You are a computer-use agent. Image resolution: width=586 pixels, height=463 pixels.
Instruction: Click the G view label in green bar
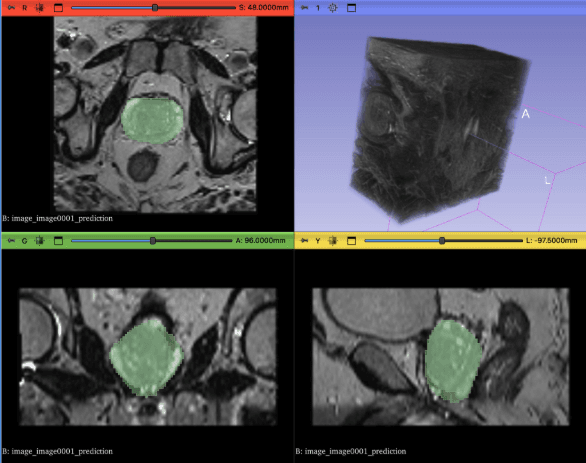tap(25, 241)
